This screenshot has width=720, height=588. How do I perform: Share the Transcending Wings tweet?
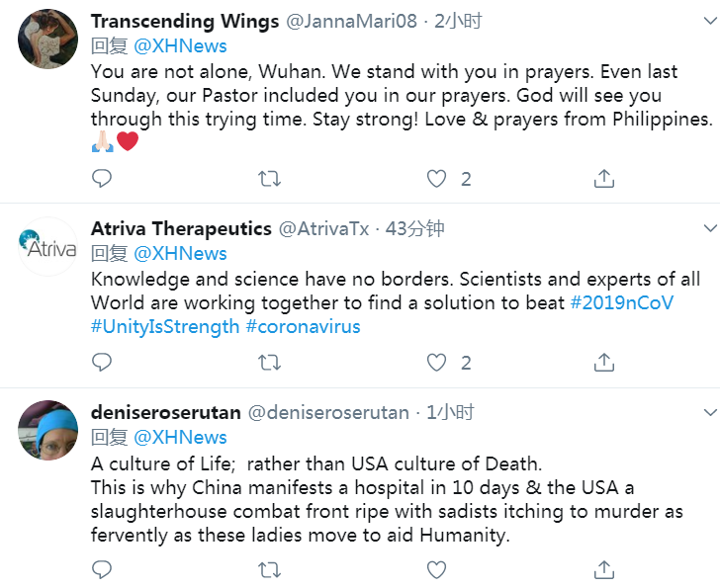click(603, 179)
